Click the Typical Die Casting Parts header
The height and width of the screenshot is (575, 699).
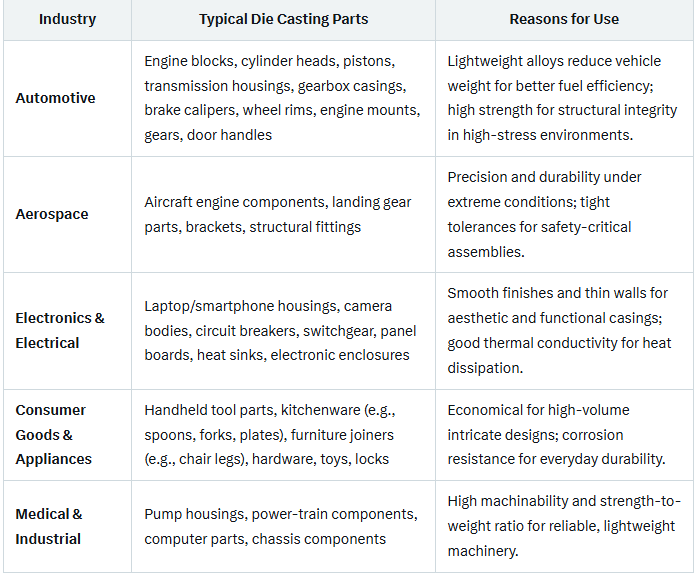click(282, 19)
